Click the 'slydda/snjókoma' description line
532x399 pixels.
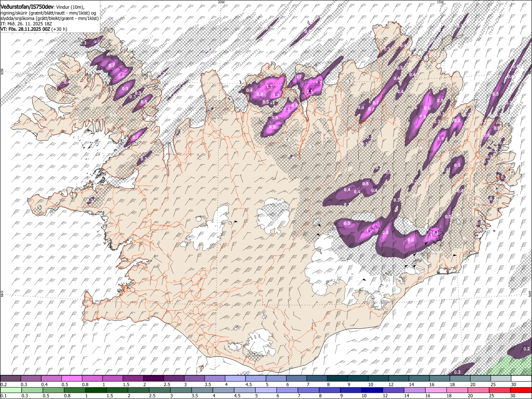[x=49, y=18]
